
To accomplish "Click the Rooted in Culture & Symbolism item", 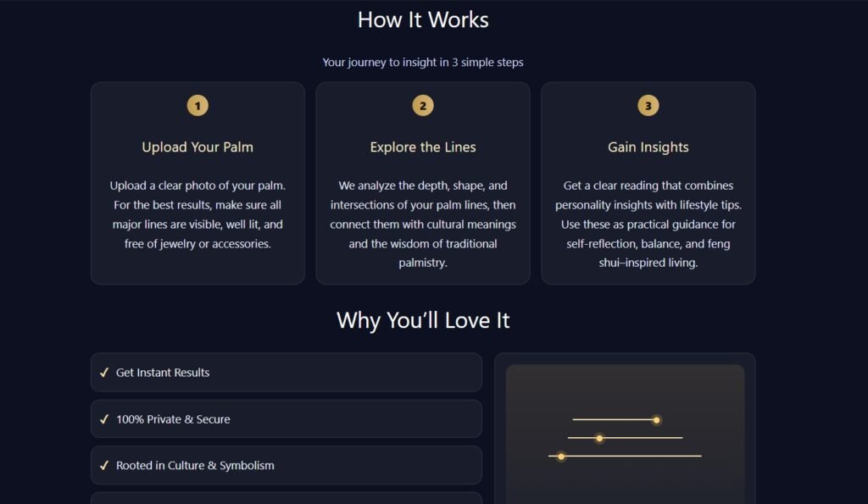I will 287,465.
